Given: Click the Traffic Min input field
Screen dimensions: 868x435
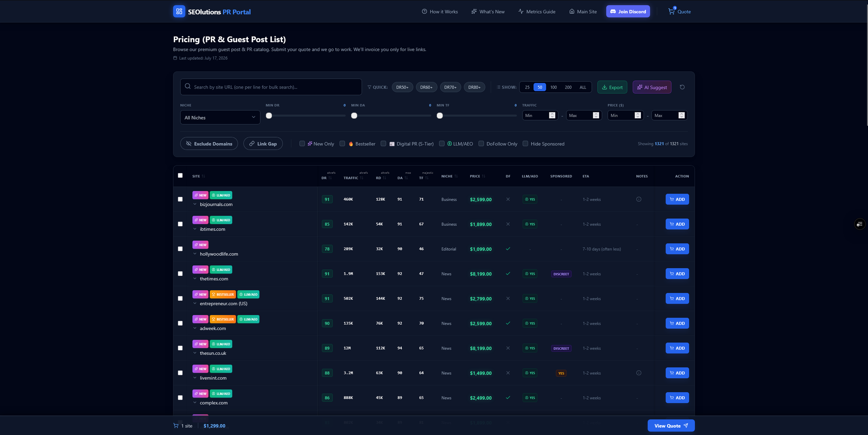Looking at the screenshot, I should coord(540,115).
